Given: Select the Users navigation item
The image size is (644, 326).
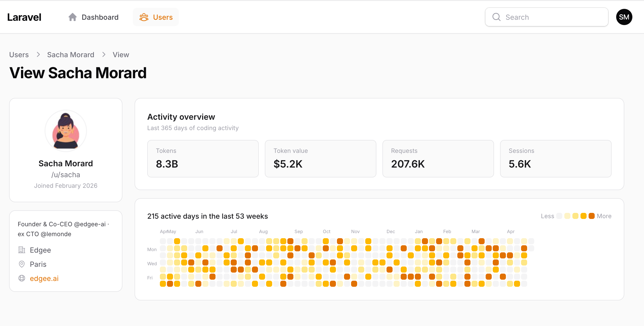Looking at the screenshot, I should pos(163,17).
